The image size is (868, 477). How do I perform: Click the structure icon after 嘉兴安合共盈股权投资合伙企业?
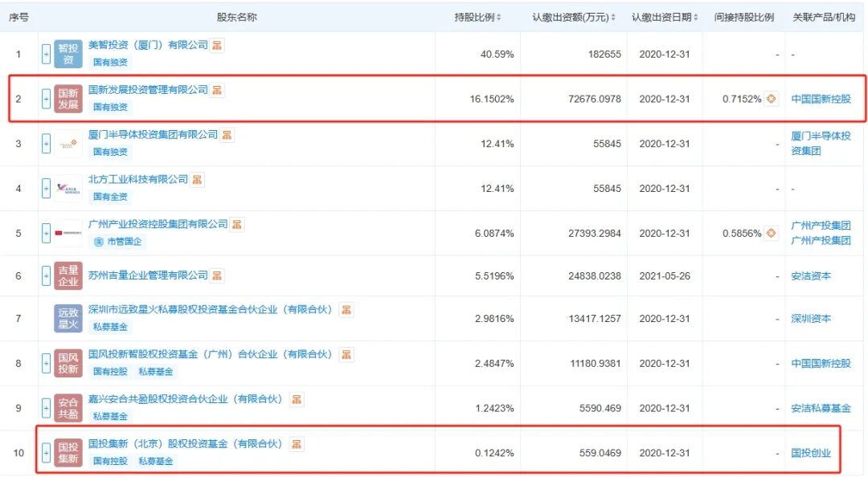pos(297,399)
